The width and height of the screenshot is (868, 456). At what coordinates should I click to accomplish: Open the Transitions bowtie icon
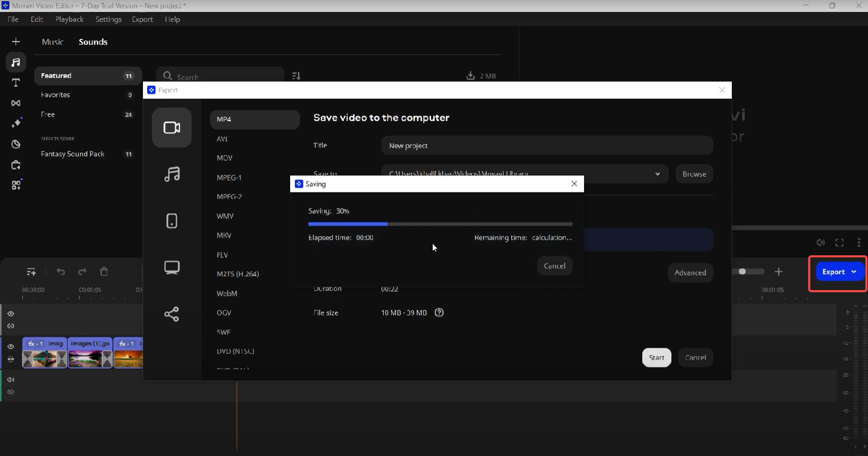click(x=16, y=103)
